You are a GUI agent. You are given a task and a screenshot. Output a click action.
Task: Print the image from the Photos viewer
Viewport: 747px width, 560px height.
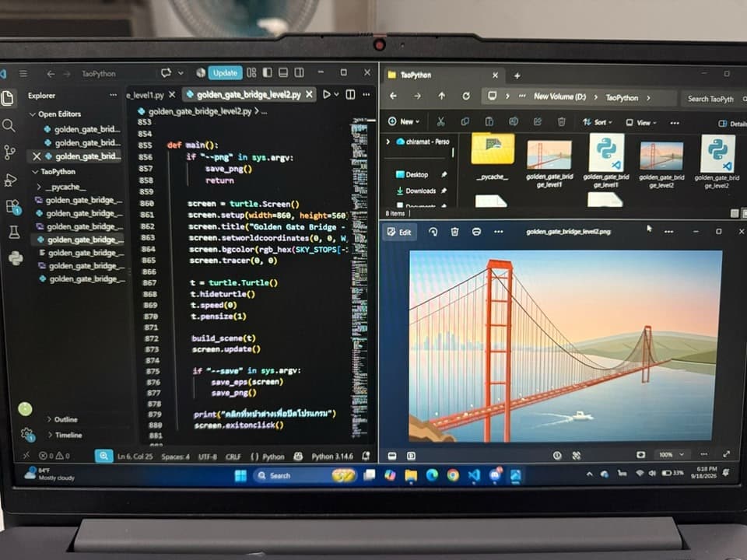point(476,232)
